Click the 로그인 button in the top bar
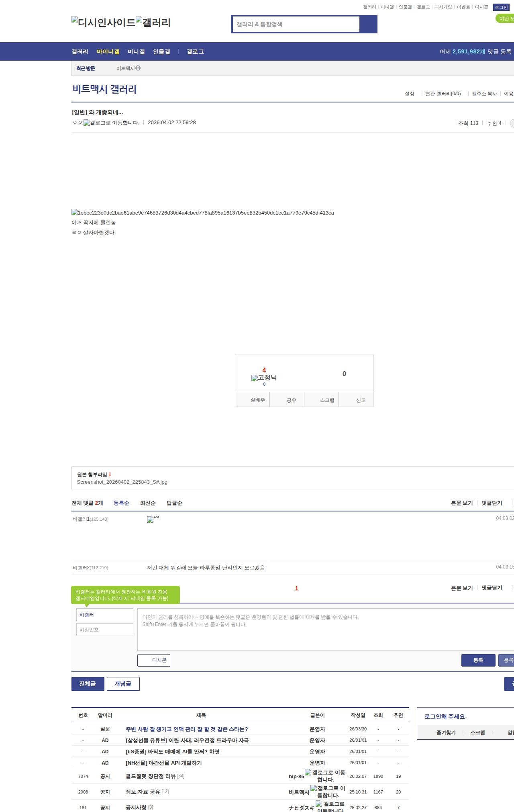The image size is (514, 812). click(x=501, y=7)
